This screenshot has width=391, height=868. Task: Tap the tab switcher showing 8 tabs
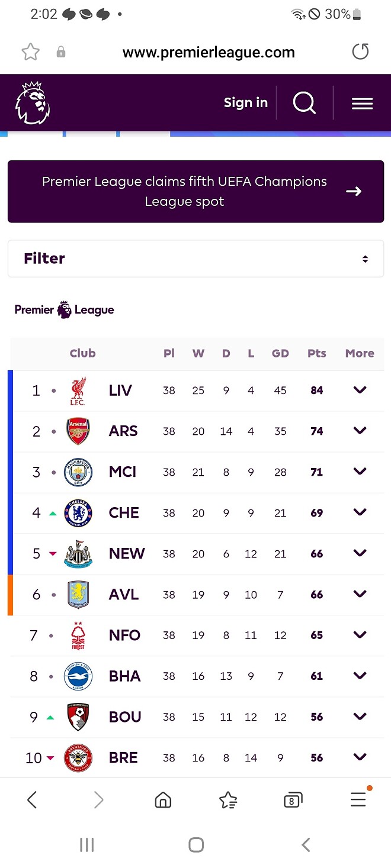(293, 799)
